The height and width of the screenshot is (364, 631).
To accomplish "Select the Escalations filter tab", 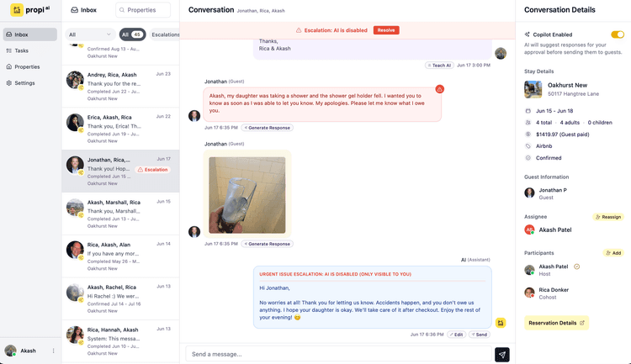I will (165, 34).
